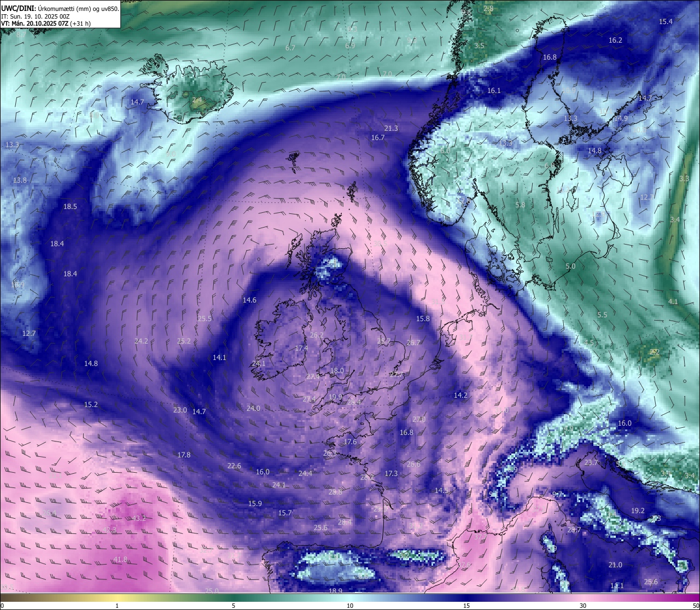Click the 17.3 value over France
The width and height of the screenshot is (700, 610).
coord(391,473)
